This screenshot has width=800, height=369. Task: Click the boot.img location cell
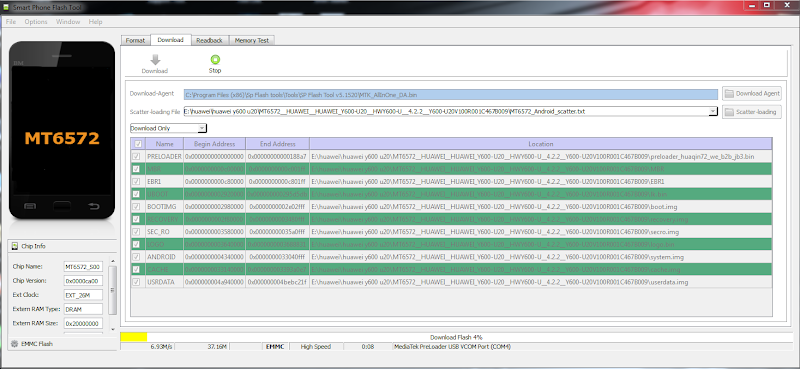(x=540, y=206)
